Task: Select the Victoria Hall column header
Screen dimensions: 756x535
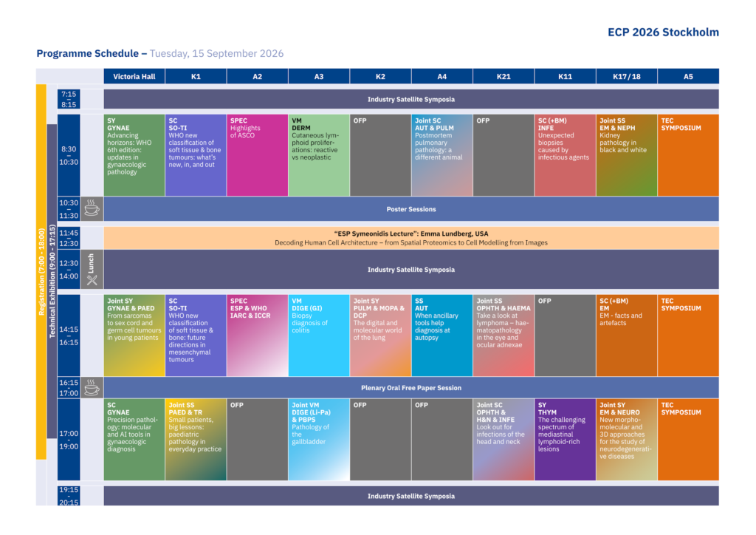Action: tap(134, 76)
